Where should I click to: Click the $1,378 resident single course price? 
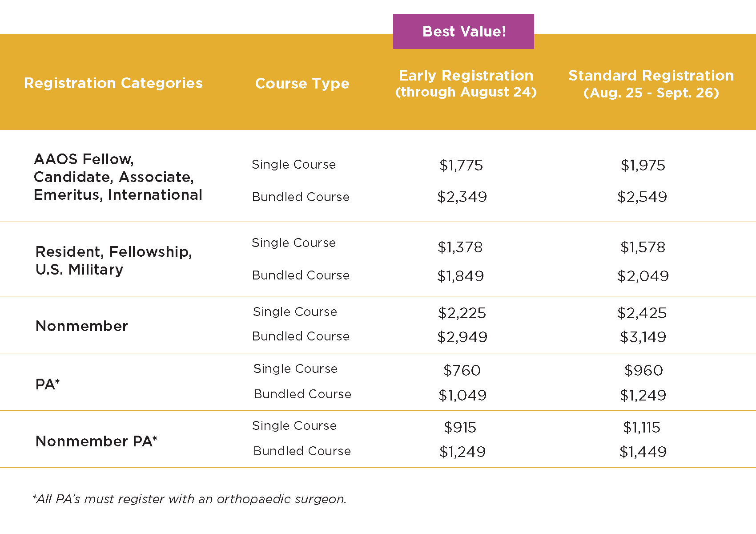[460, 247]
